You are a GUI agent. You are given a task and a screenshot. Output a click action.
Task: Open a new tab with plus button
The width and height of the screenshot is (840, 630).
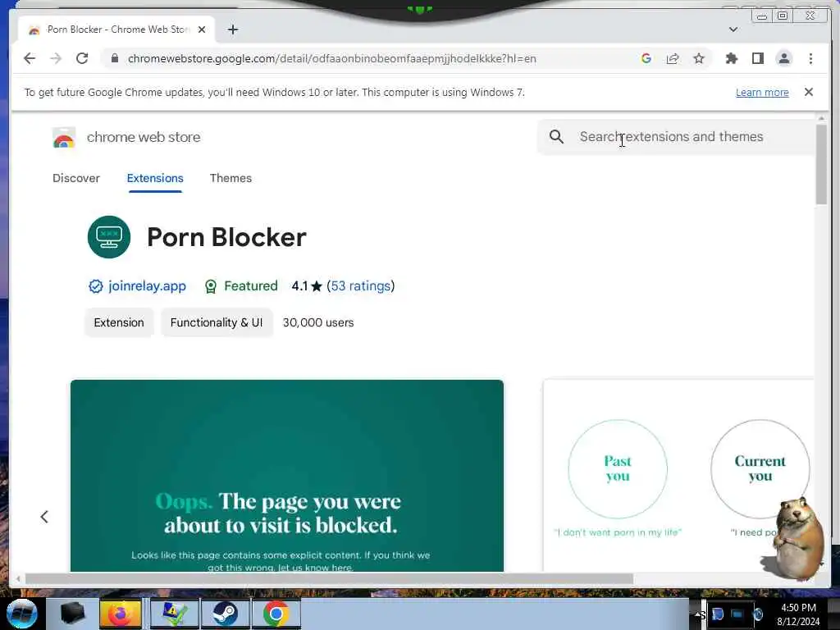pyautogui.click(x=232, y=30)
